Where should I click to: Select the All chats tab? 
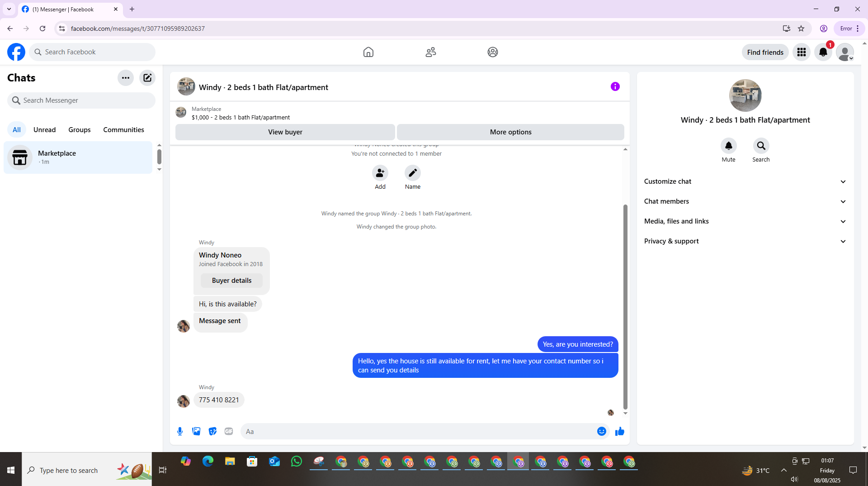coord(17,130)
